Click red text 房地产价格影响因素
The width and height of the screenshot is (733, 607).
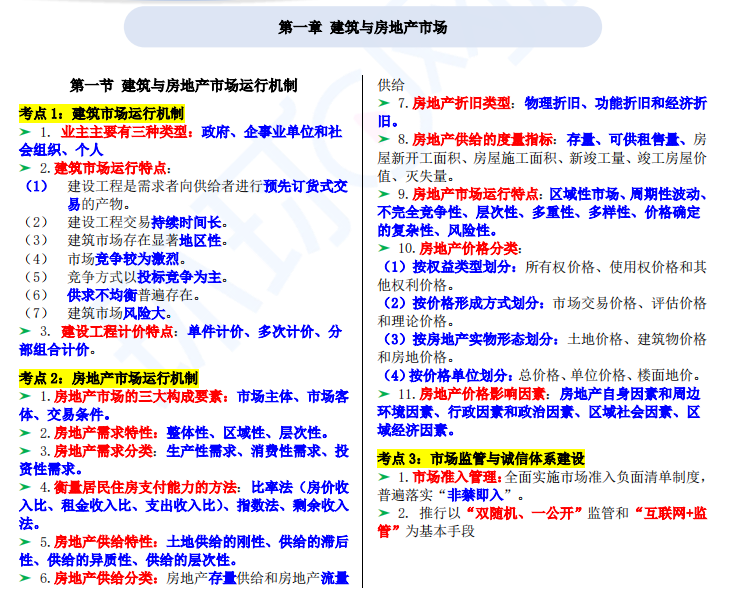(482, 394)
